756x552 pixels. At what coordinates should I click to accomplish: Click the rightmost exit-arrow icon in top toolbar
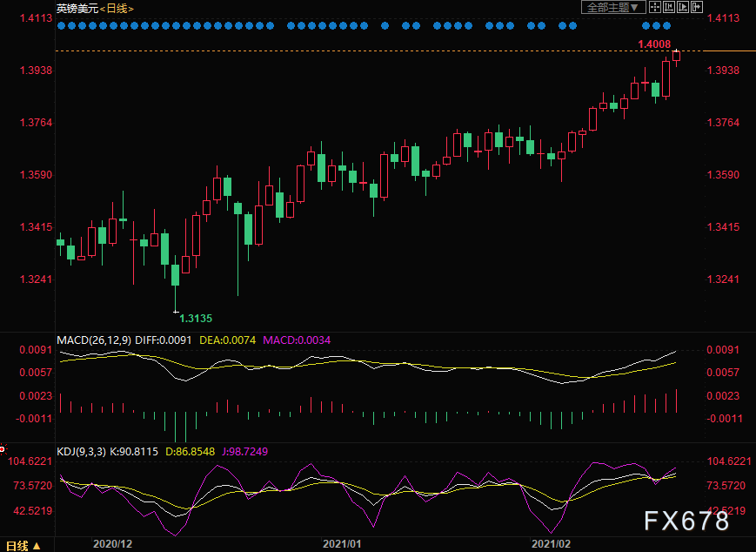pos(697,7)
